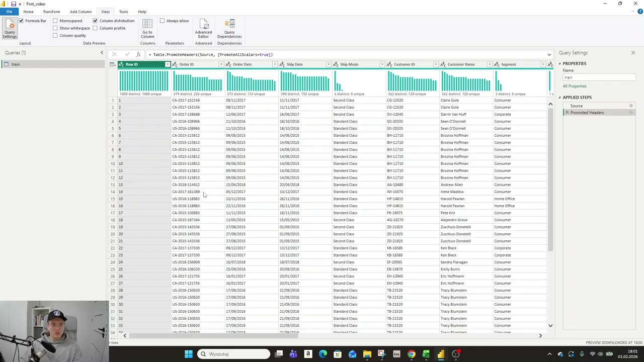
Task: Enable the Monospaced checkbox
Action: tap(55, 21)
